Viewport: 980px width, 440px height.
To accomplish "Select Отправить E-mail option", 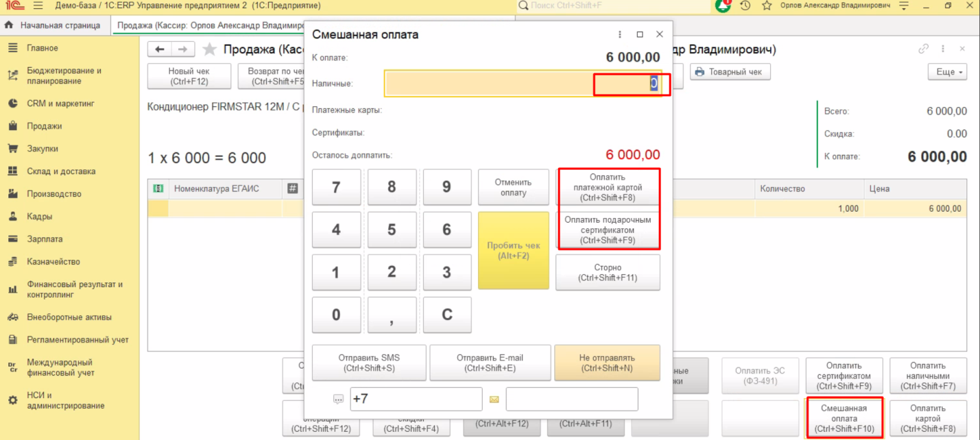I will (490, 363).
